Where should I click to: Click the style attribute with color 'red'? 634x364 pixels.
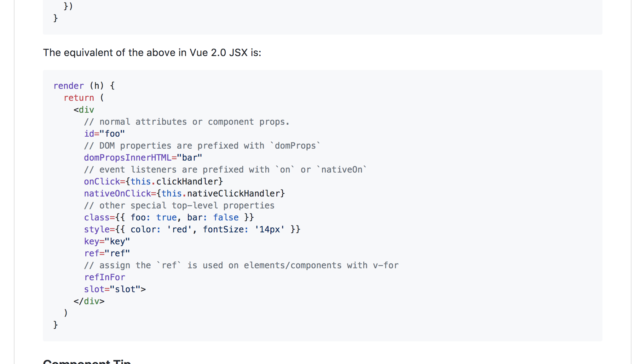coord(192,229)
